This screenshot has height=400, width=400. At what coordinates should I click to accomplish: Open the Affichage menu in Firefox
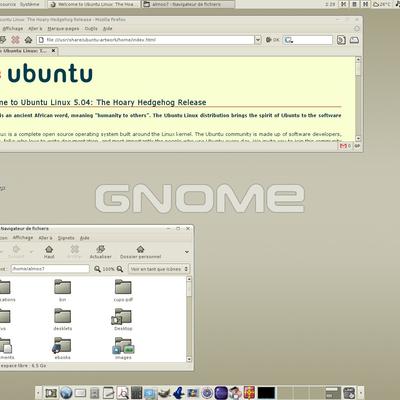13,29
